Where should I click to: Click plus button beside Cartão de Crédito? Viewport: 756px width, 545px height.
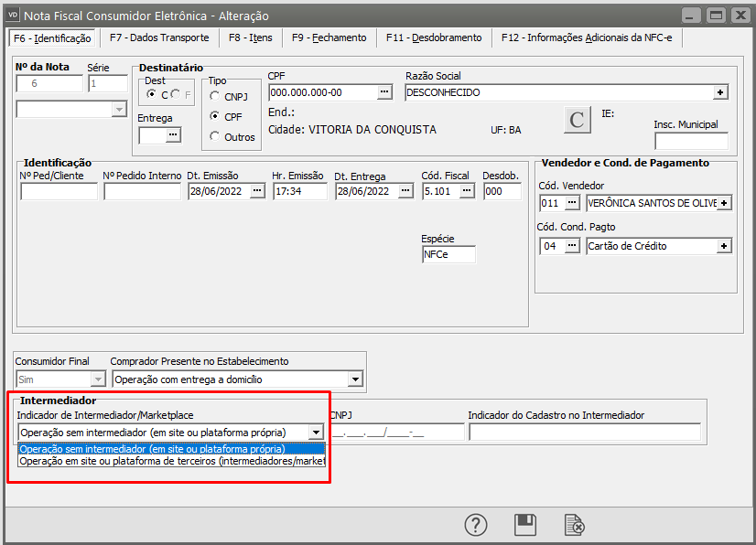[723, 246]
